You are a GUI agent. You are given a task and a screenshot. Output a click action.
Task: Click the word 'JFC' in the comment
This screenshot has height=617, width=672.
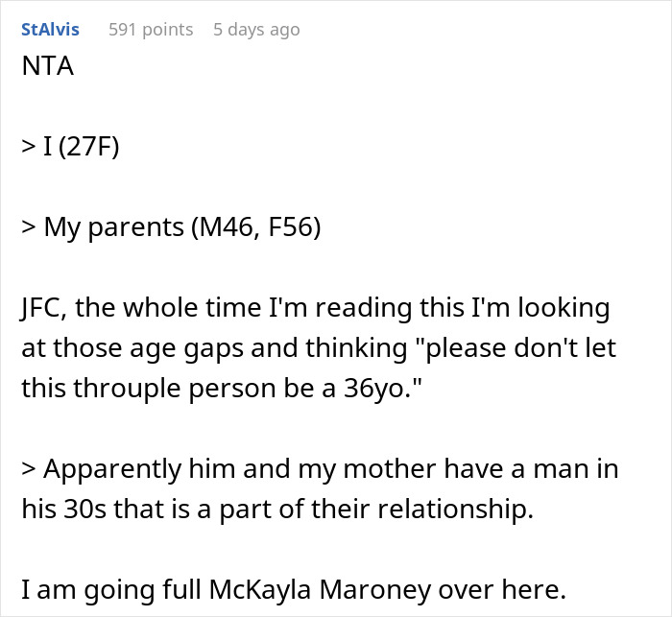(43, 308)
